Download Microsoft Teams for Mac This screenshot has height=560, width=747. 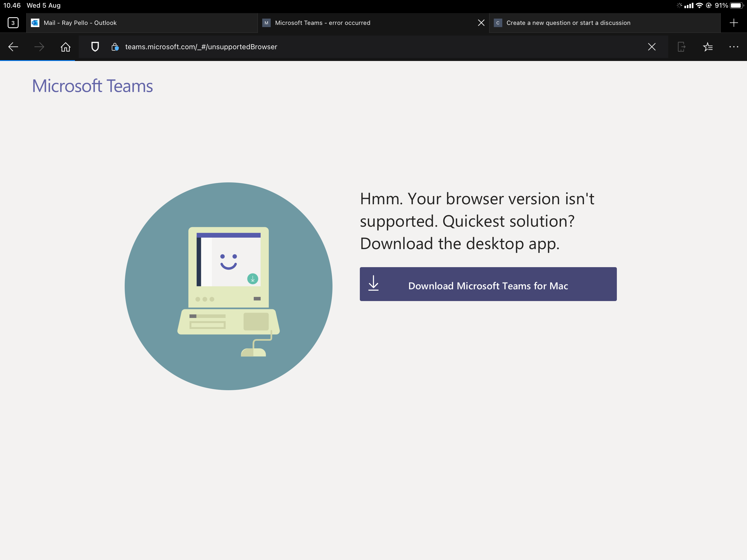(488, 284)
